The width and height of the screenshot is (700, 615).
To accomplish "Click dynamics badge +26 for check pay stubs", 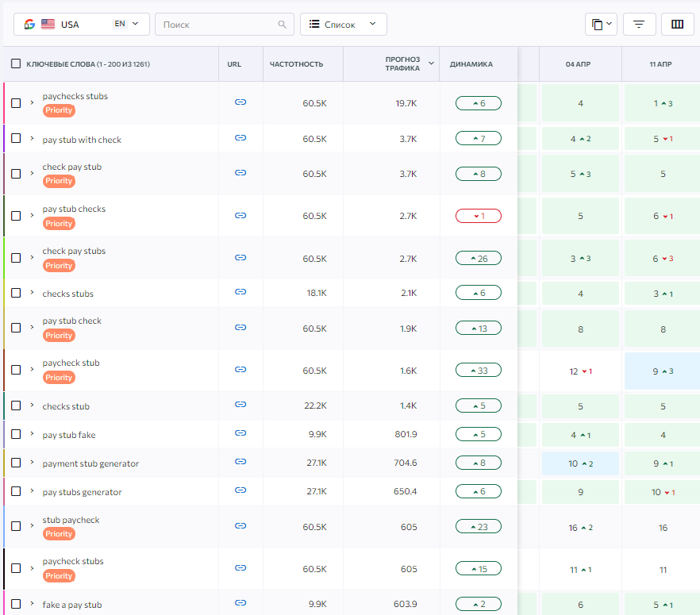I will click(478, 259).
